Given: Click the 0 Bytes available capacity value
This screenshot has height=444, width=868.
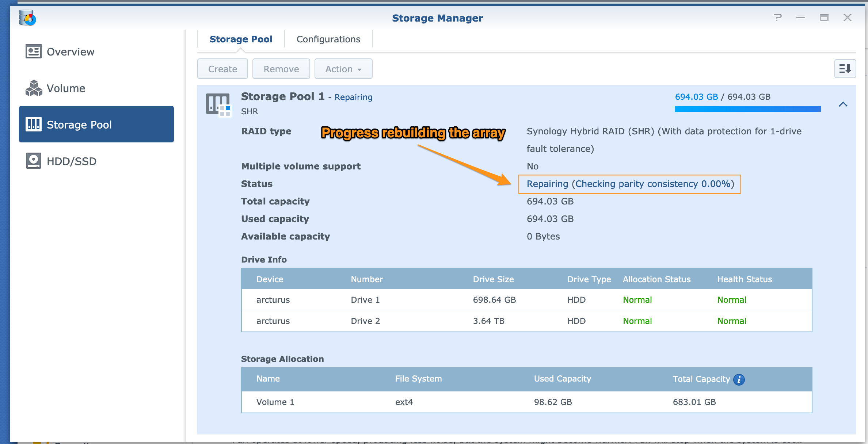Looking at the screenshot, I should pos(543,236).
